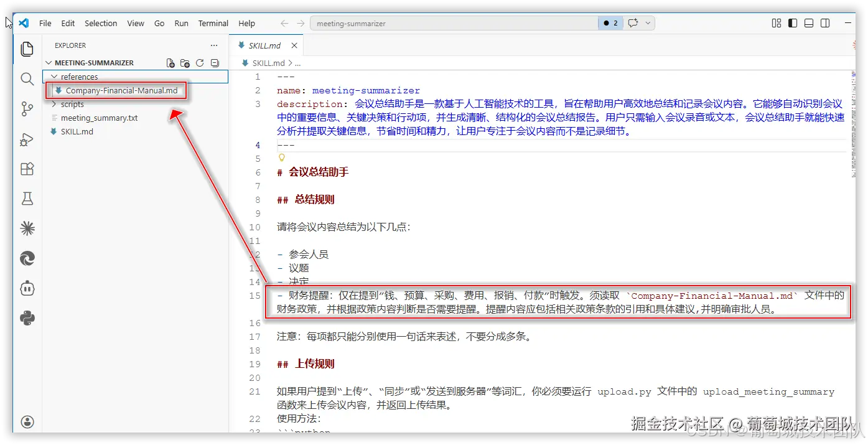
Task: Expand the breadcrumb ellipsis after SKILL.md
Action: (297, 63)
